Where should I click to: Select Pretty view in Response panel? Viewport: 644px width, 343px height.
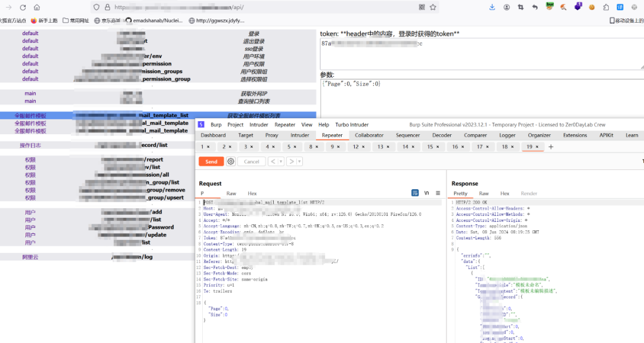click(x=460, y=193)
